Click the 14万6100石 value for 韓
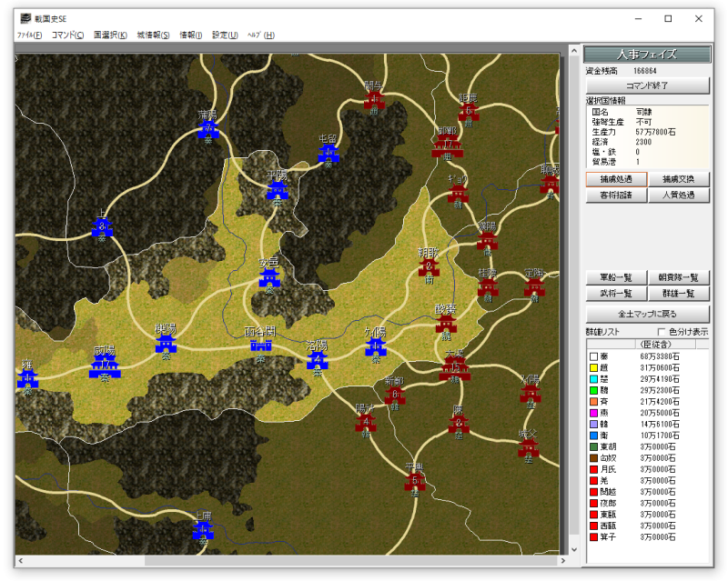Image resolution: width=728 pixels, height=581 pixels. coord(659,424)
